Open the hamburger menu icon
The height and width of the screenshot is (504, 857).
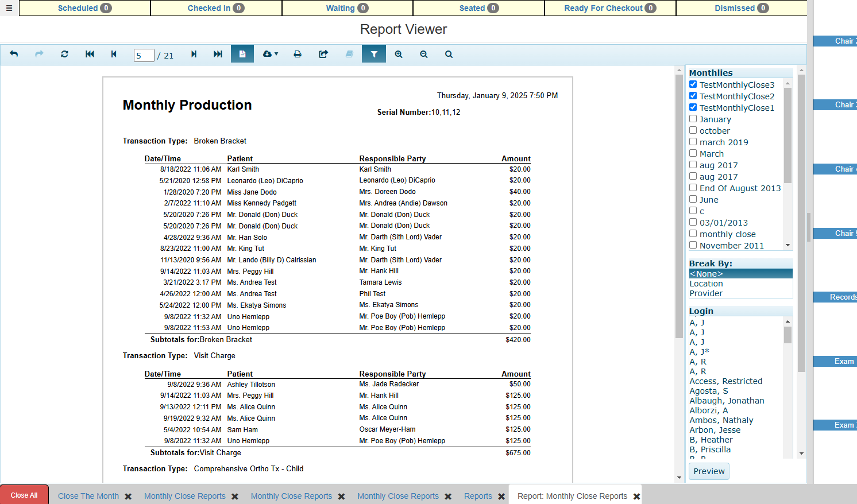[9, 8]
